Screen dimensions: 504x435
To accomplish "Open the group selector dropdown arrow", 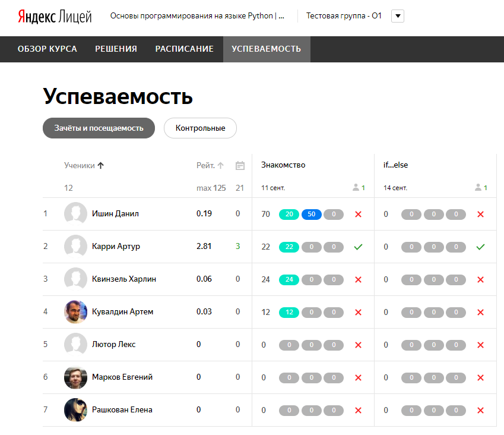I will click(398, 16).
